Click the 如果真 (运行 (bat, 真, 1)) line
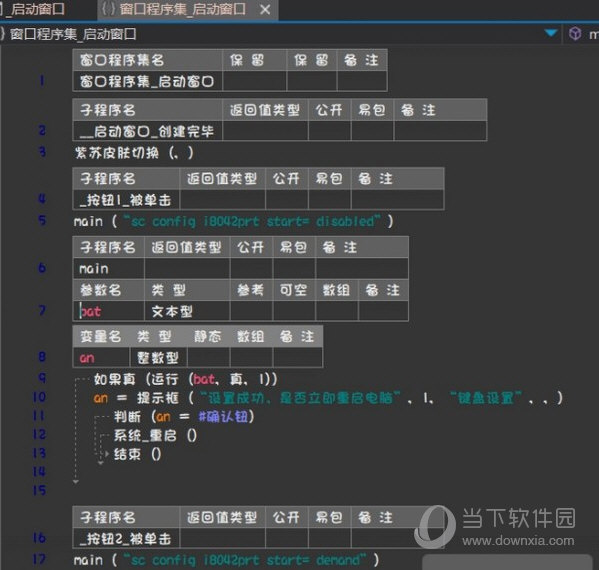This screenshot has height=570, width=599. (186, 379)
